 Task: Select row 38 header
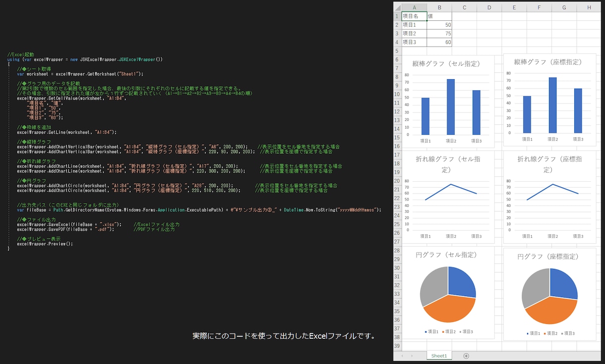pos(397,337)
